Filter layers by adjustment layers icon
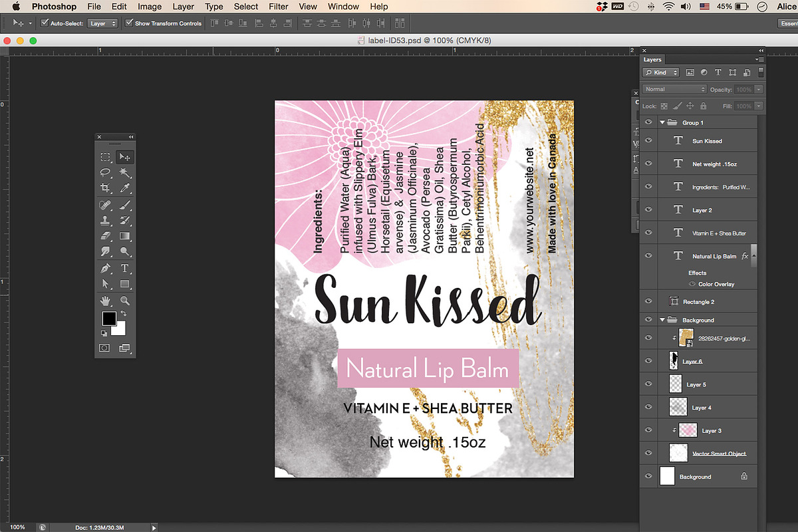Image resolution: width=798 pixels, height=532 pixels. coord(704,72)
